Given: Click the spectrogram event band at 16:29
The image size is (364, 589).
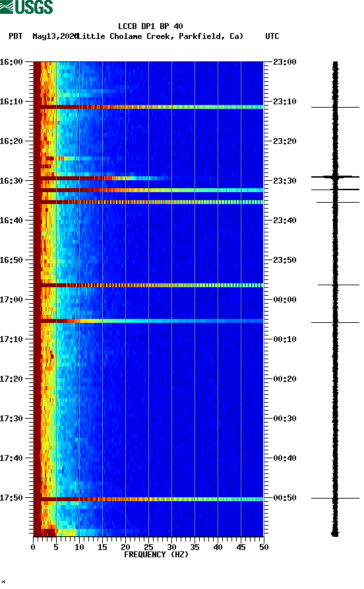Looking at the screenshot, I should (x=102, y=178).
